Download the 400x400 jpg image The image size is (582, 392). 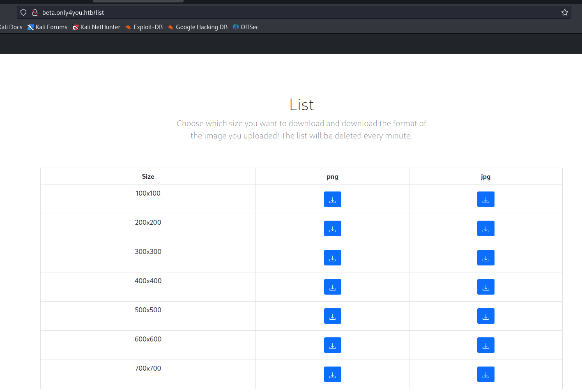point(485,287)
